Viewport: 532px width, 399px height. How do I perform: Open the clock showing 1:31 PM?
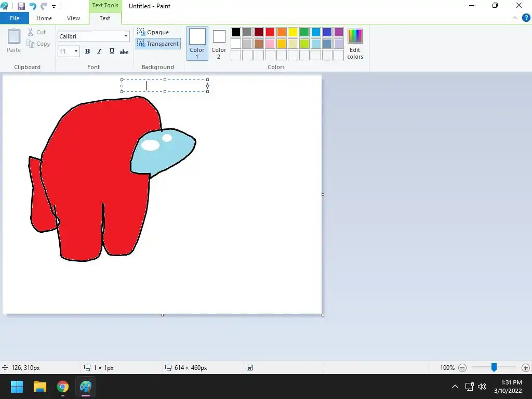pos(508,387)
